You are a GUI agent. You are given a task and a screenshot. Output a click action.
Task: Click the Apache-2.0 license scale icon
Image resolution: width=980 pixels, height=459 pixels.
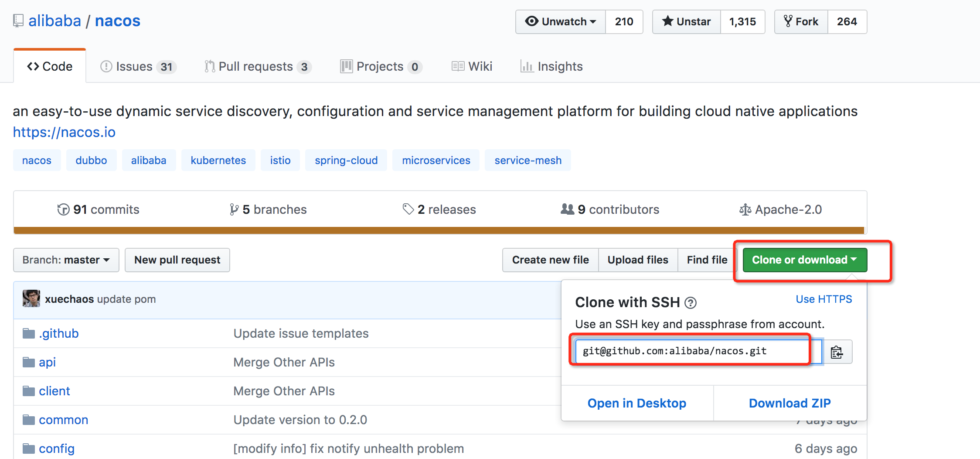(x=745, y=210)
